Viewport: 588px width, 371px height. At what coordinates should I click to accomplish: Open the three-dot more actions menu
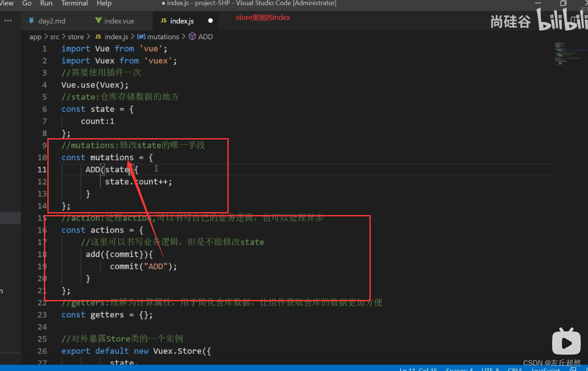[8, 21]
